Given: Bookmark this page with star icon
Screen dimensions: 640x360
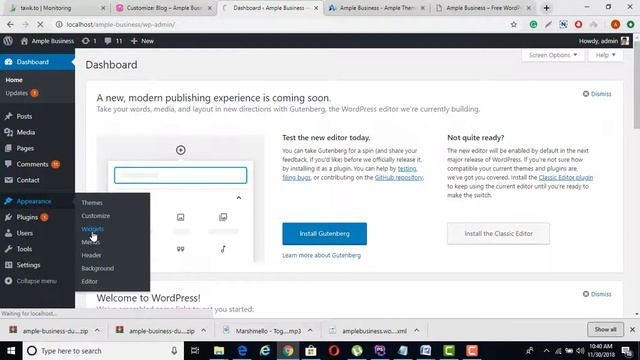Looking at the screenshot, I should pos(513,24).
